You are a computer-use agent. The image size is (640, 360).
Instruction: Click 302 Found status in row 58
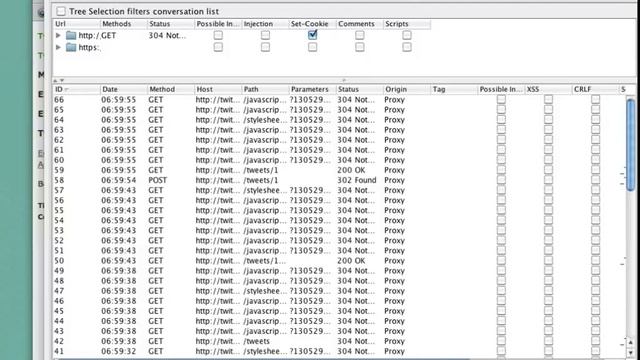pos(356,180)
